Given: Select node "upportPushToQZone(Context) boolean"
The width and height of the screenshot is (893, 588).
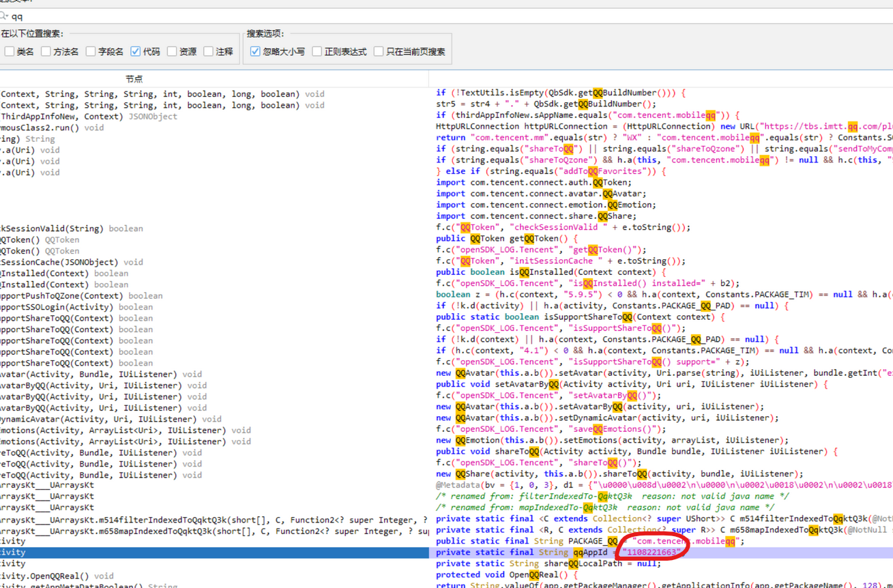Looking at the screenshot, I should pos(81,296).
